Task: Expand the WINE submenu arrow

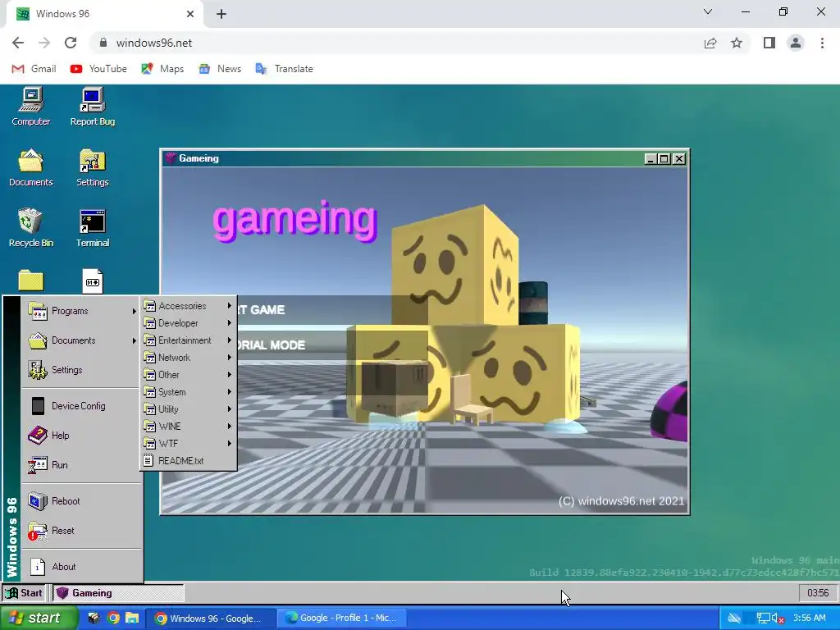Action: 230,427
